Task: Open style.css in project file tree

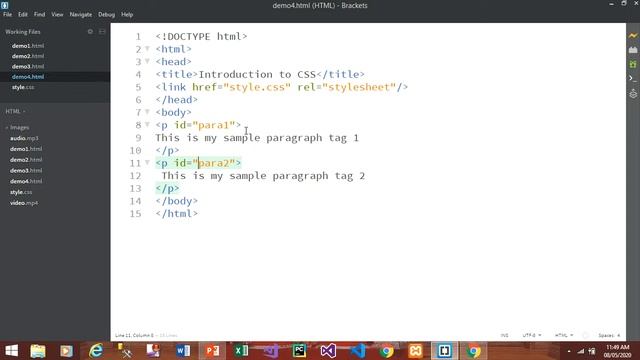Action: [x=21, y=192]
